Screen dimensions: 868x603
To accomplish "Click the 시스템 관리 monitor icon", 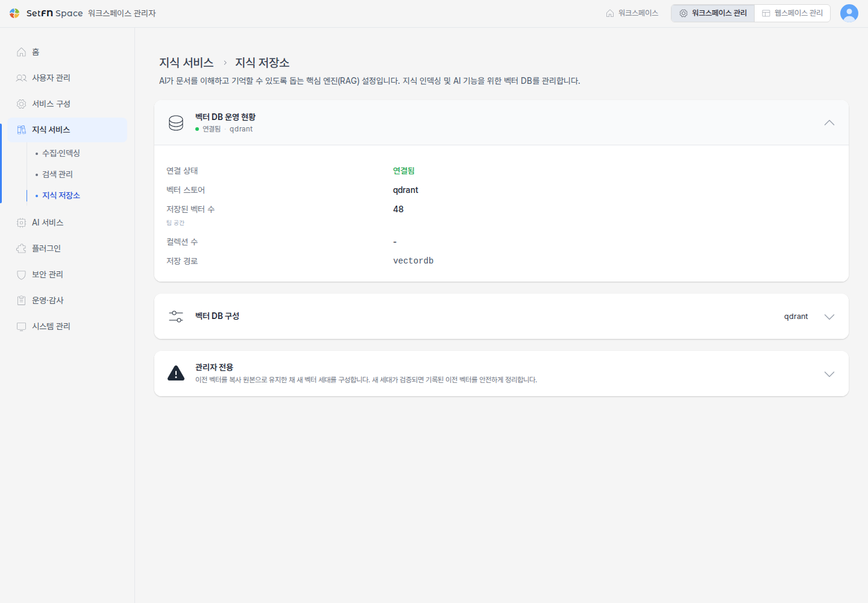I will coord(22,327).
